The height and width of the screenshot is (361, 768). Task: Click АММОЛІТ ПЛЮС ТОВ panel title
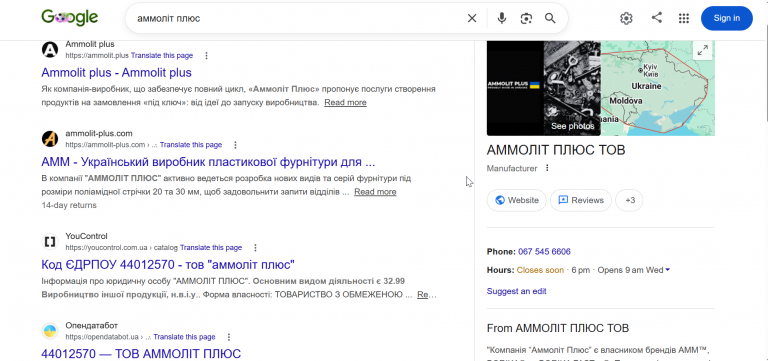click(556, 150)
